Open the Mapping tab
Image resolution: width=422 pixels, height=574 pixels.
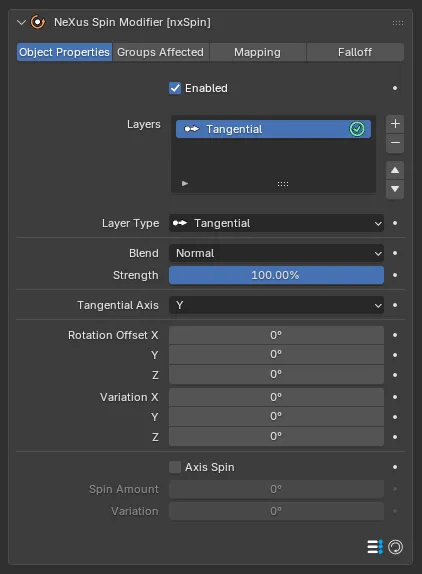click(x=258, y=52)
